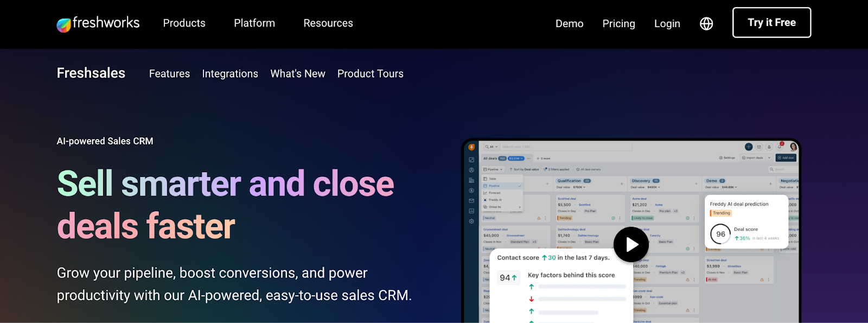Expand the Products menu
This screenshot has width=868, height=323.
(x=184, y=23)
